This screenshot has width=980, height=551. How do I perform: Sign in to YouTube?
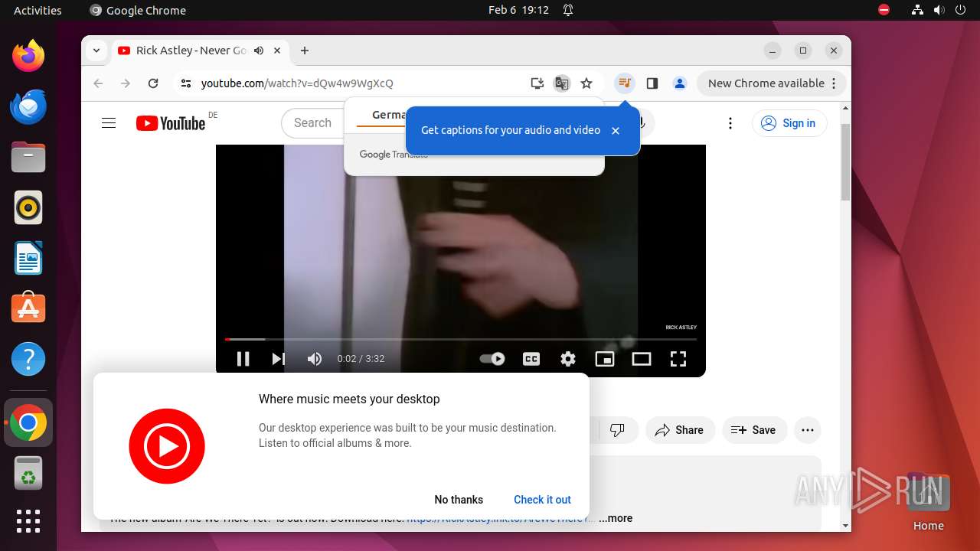789,123
